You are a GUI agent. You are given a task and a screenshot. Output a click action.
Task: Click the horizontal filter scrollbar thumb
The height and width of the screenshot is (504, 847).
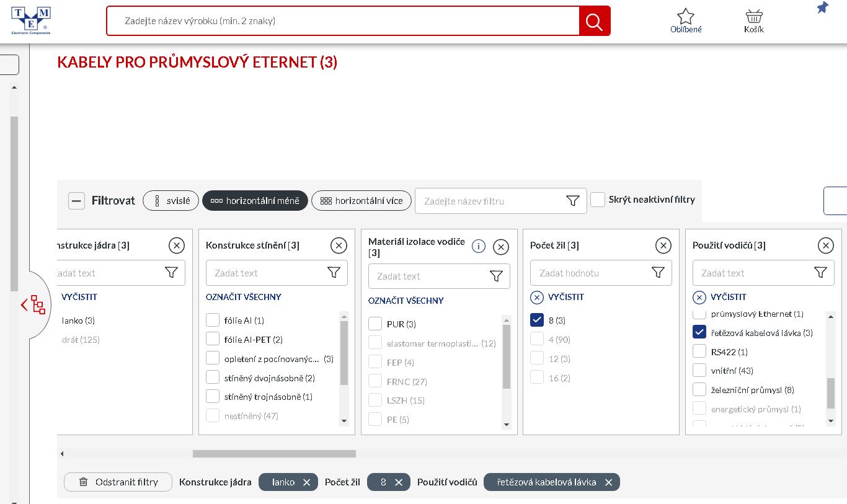(274, 454)
